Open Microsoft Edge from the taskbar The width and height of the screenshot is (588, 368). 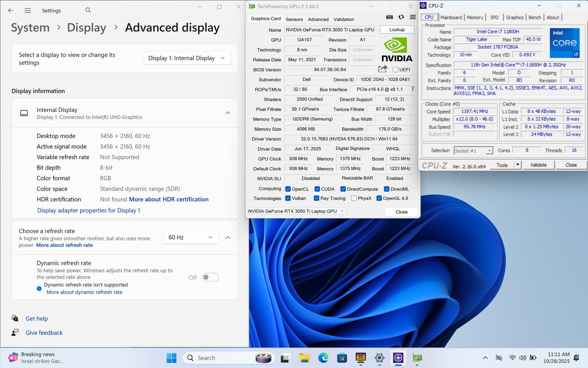(323, 358)
